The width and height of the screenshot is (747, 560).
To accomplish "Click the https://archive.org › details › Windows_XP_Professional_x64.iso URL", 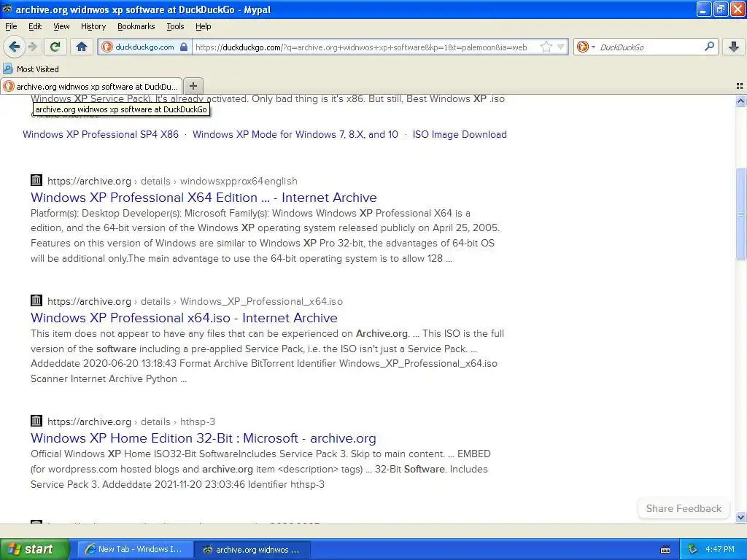I will (195, 301).
